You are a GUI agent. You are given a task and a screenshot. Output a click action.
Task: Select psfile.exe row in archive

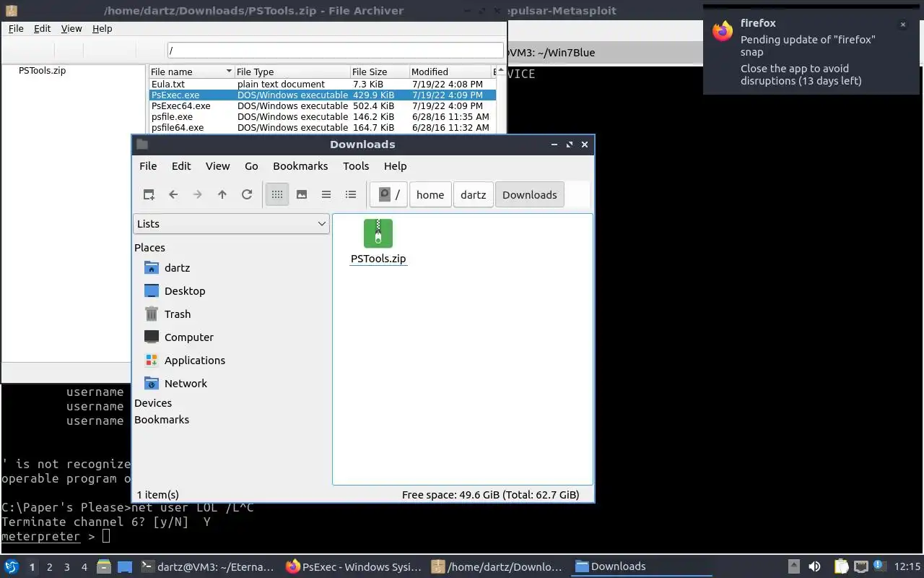[322, 116]
